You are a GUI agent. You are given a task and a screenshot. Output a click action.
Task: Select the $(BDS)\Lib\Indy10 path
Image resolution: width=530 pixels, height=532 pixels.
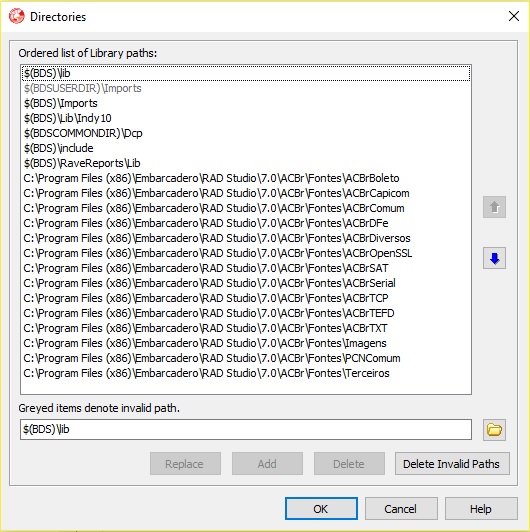point(246,118)
